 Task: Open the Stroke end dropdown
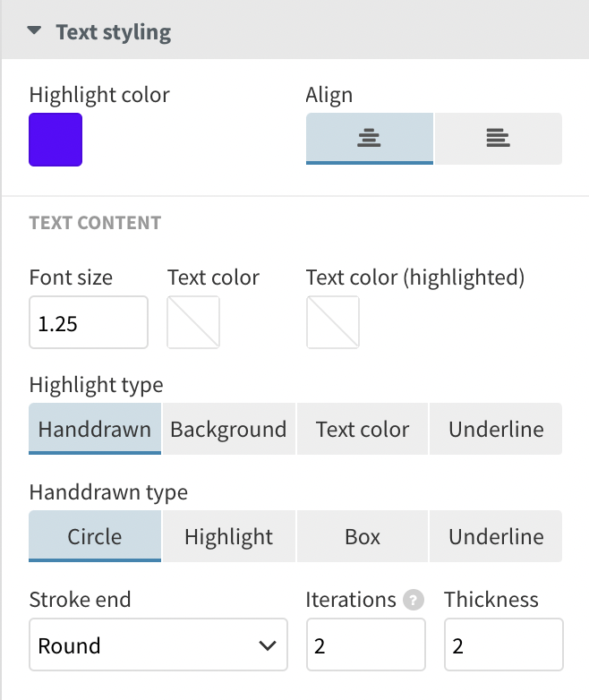[158, 645]
